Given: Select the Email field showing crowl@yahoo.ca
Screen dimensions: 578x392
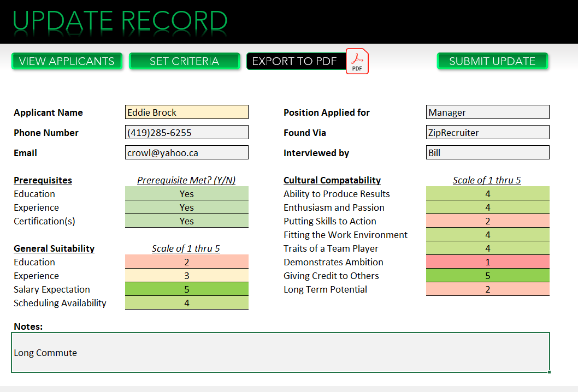Looking at the screenshot, I should pos(186,152).
